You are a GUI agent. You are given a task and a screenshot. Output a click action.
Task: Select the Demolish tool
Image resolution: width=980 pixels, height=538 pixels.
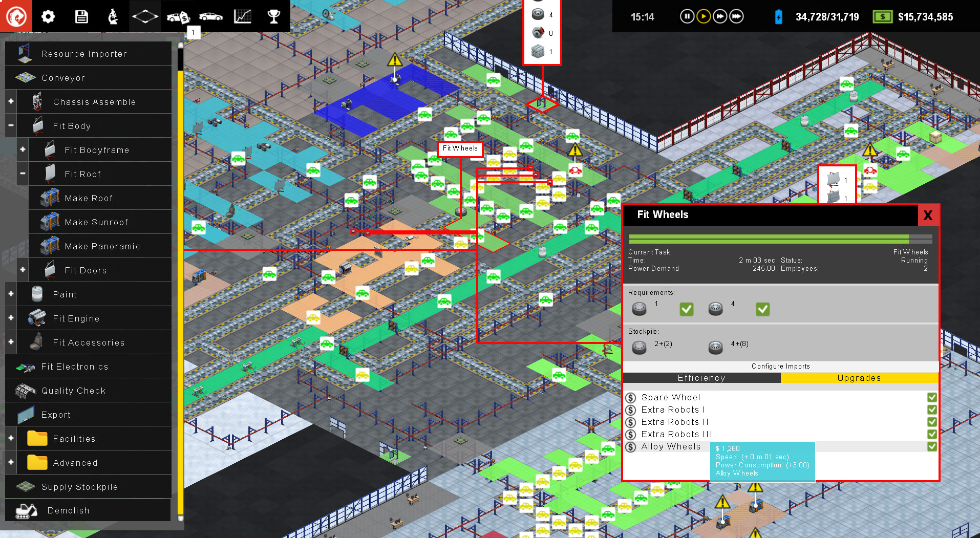click(x=68, y=510)
